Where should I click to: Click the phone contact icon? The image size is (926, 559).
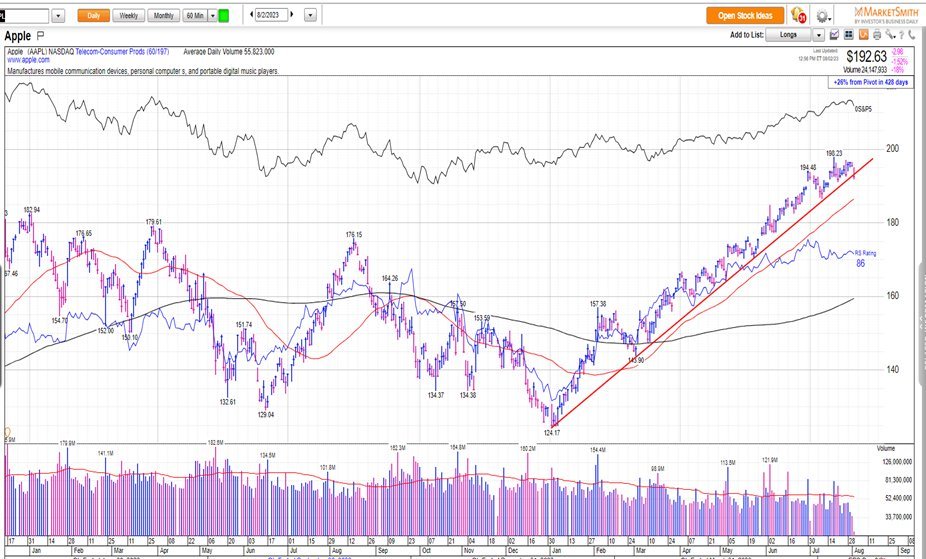point(912,35)
